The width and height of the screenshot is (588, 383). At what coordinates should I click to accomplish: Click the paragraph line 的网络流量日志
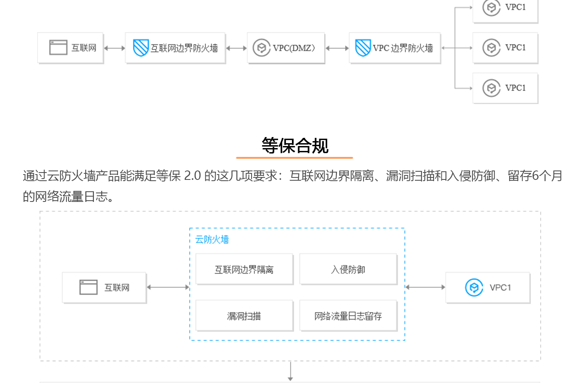(x=69, y=197)
